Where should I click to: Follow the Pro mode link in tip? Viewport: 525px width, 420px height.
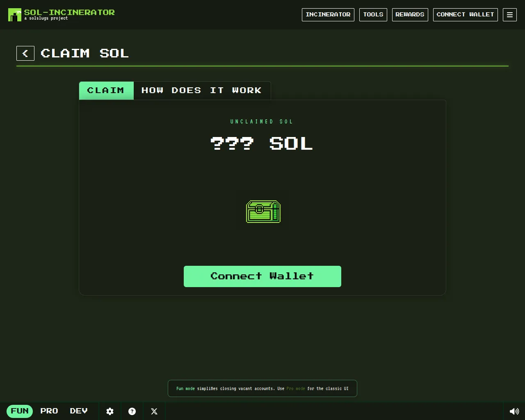[295, 388]
